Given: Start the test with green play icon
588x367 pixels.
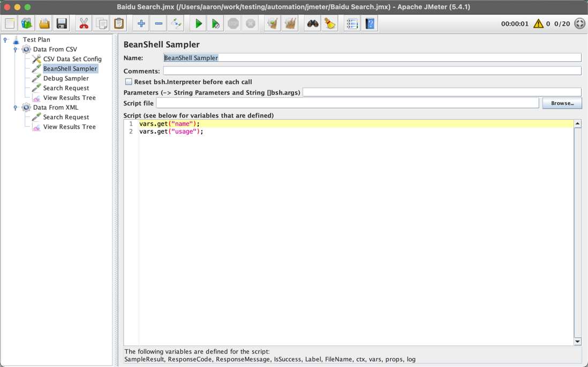Looking at the screenshot, I should [x=198, y=24].
